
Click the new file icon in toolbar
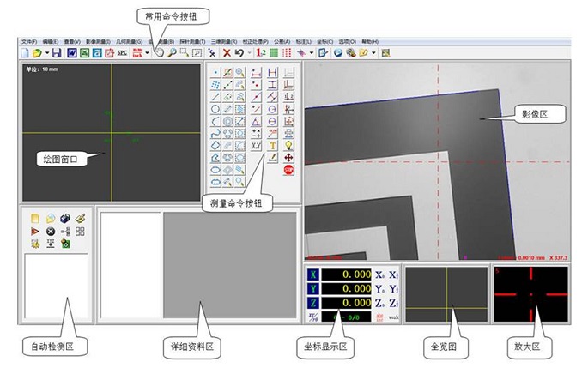coord(24,53)
